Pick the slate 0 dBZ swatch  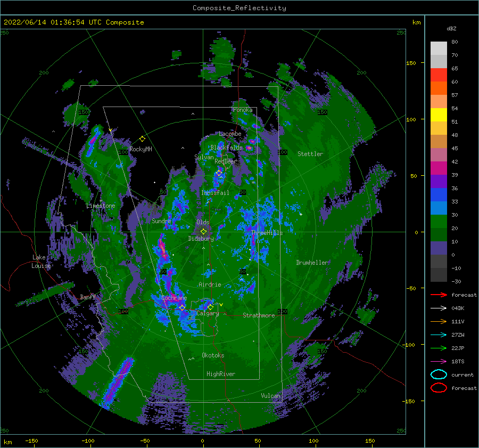439,248
